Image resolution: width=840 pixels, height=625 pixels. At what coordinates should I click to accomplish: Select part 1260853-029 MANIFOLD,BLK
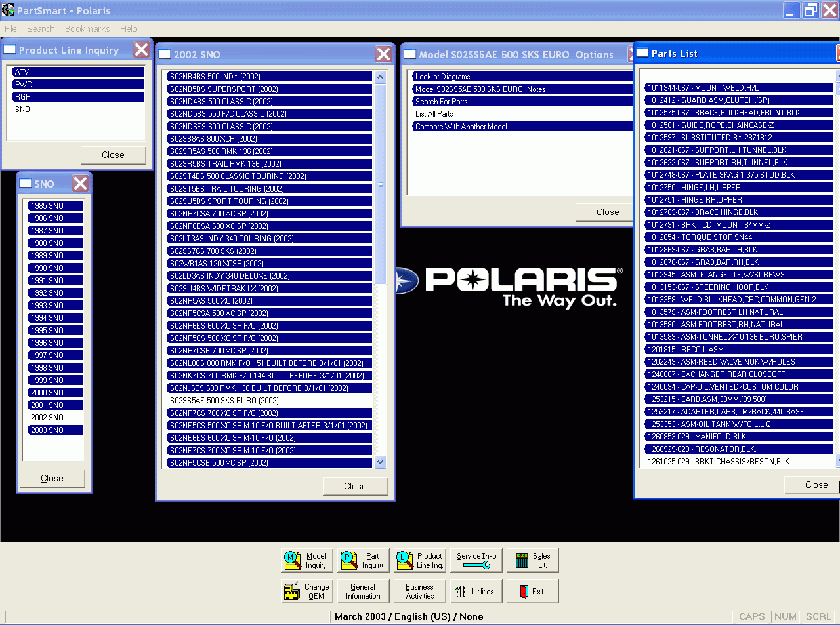pos(739,437)
